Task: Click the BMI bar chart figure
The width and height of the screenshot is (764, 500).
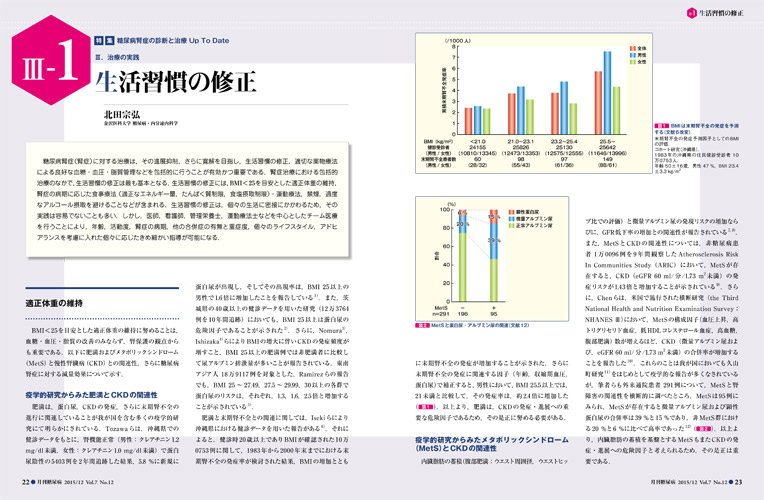Action: 534,103
